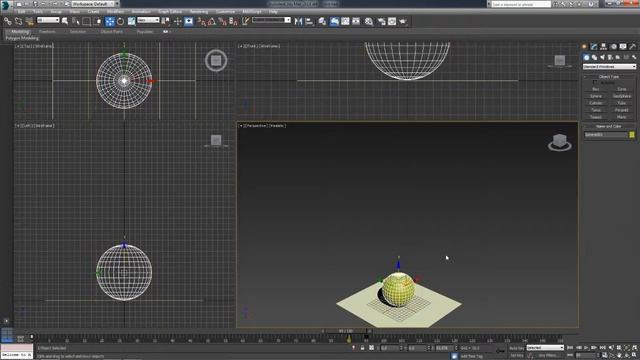Click the Cylinder primitive button
The height and width of the screenshot is (360, 640).
coord(596,103)
